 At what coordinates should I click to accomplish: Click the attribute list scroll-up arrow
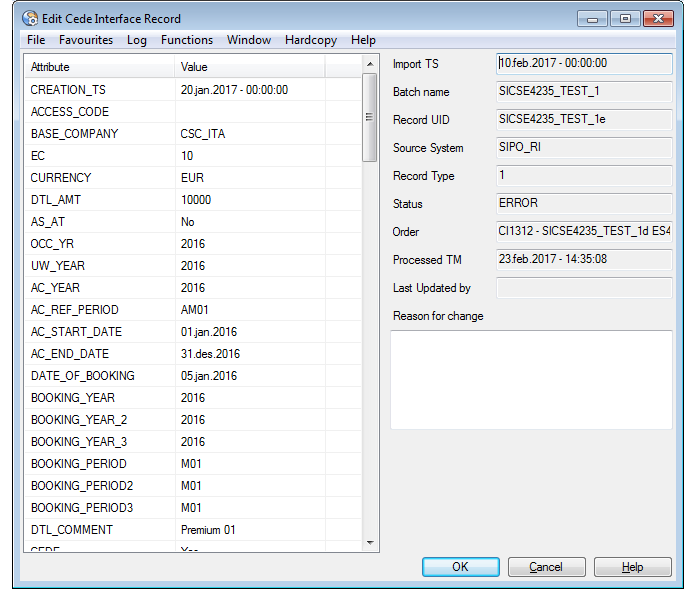pos(370,64)
